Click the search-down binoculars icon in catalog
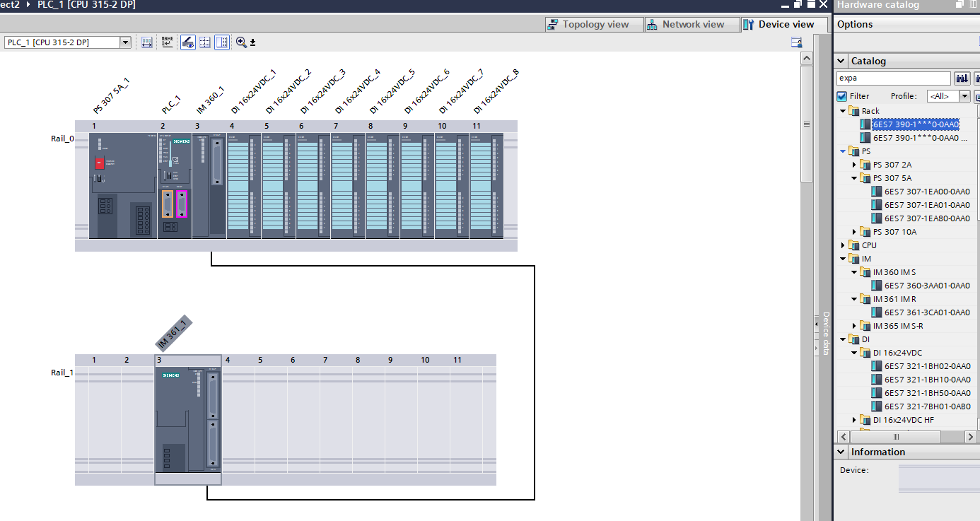This screenshot has width=980, height=521. [962, 78]
